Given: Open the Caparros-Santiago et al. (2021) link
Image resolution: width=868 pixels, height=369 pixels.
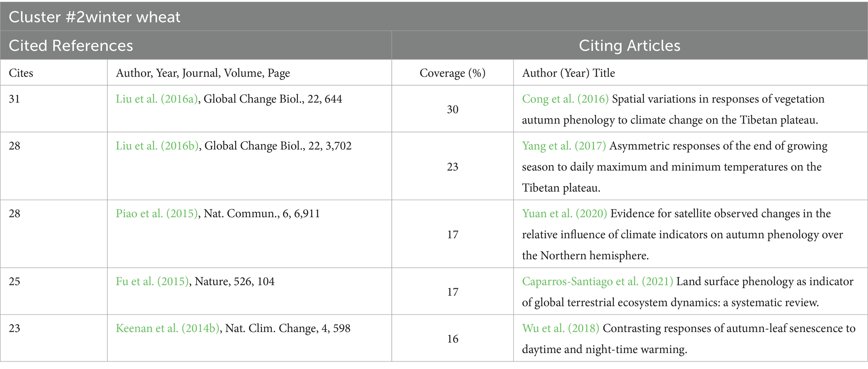Looking at the screenshot, I should [597, 281].
